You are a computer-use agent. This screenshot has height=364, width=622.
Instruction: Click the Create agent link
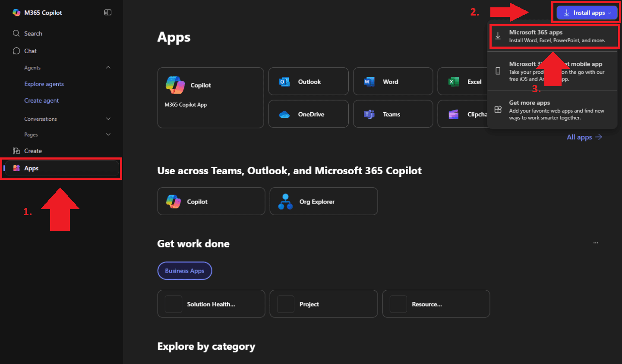[x=41, y=100]
